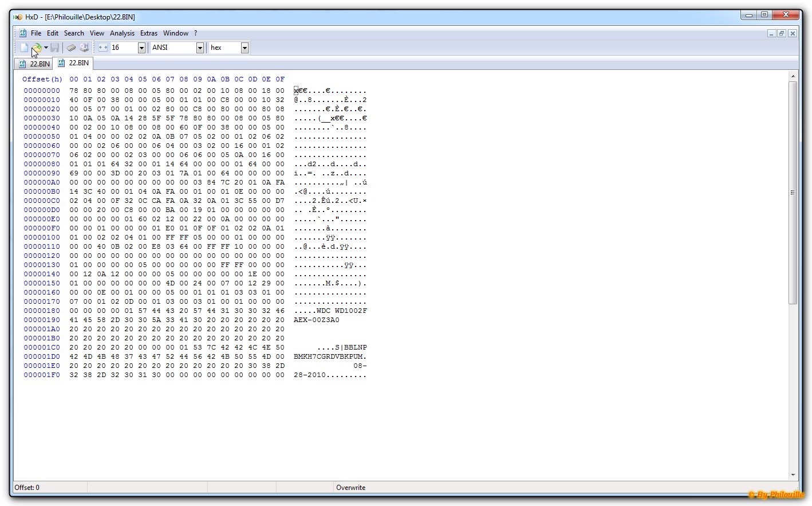Open the Analysis menu
This screenshot has height=506, width=812.
point(122,33)
